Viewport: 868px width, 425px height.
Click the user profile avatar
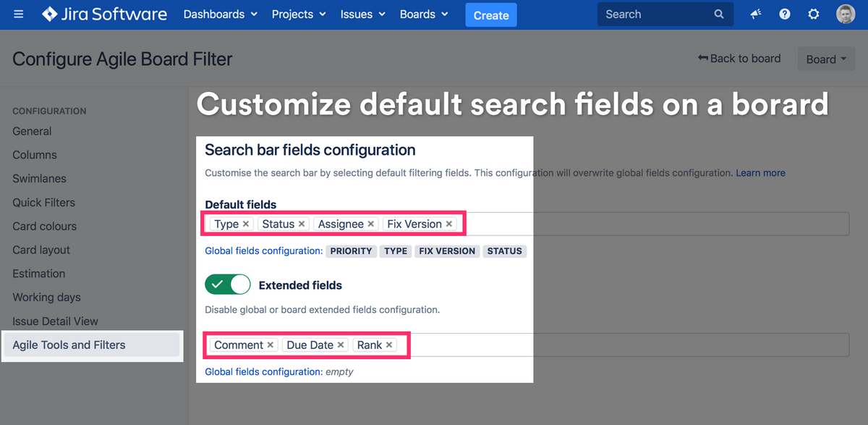click(x=846, y=14)
